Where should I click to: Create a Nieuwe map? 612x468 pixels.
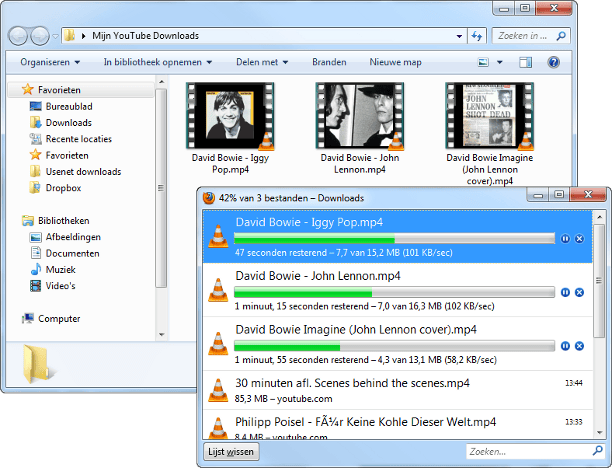pyautogui.click(x=395, y=62)
